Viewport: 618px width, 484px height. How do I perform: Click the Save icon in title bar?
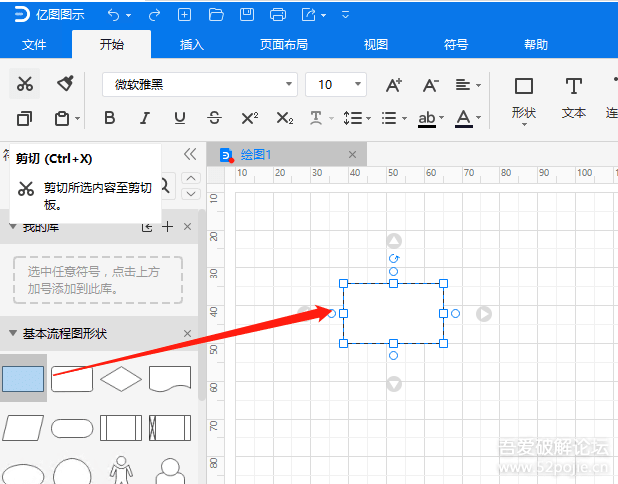(248, 15)
